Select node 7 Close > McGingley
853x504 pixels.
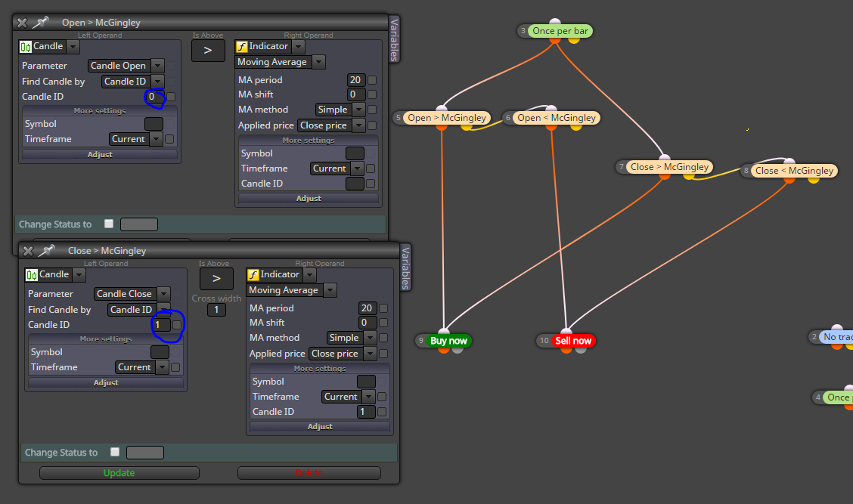click(x=669, y=167)
